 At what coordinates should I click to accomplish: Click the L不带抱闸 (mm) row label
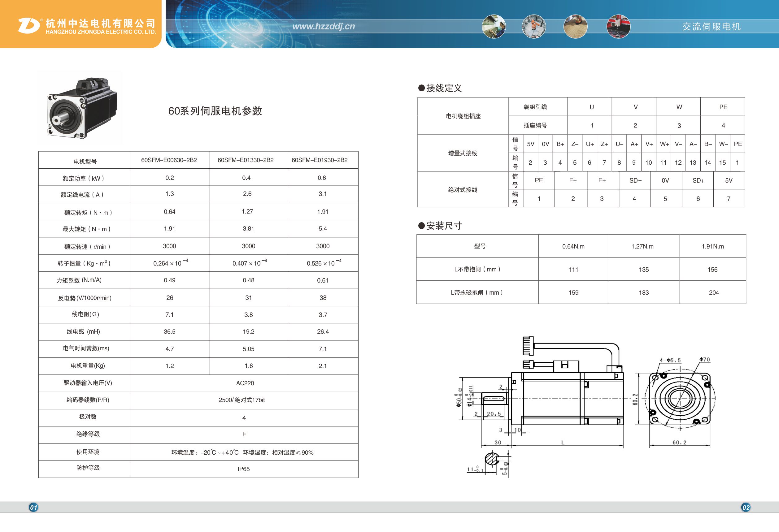477,269
